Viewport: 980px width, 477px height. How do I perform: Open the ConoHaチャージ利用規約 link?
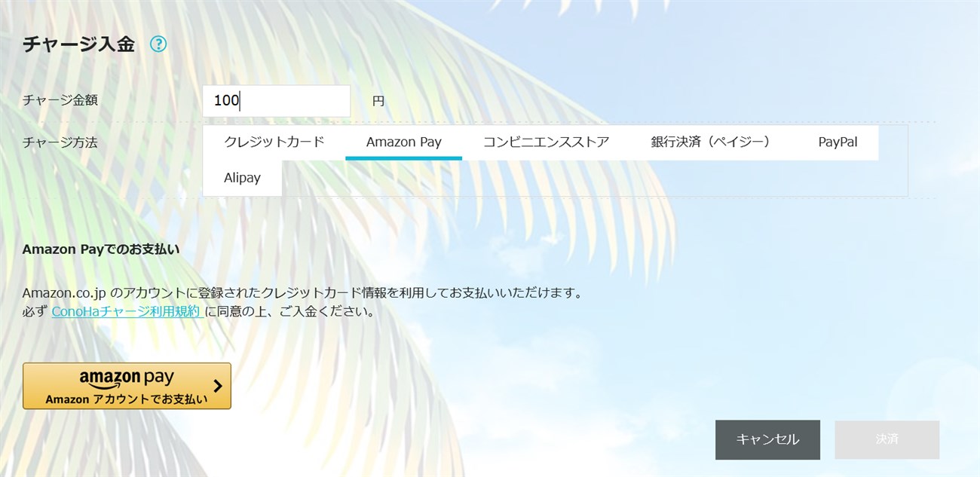(127, 311)
